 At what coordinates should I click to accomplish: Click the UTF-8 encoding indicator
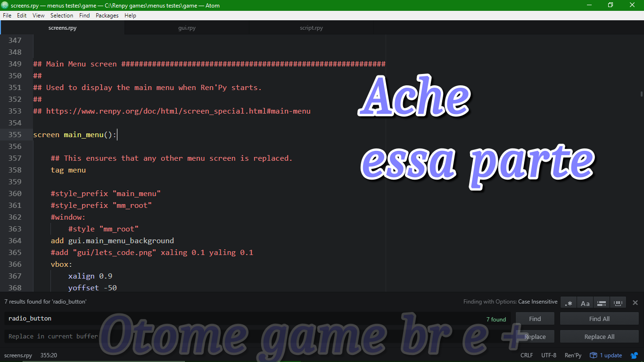pyautogui.click(x=548, y=355)
